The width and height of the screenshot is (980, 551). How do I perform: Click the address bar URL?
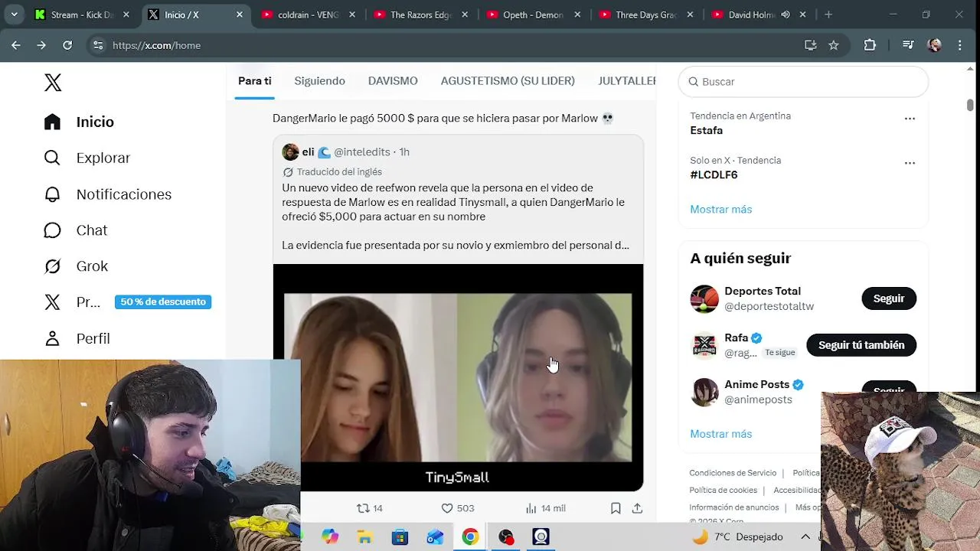coord(156,45)
